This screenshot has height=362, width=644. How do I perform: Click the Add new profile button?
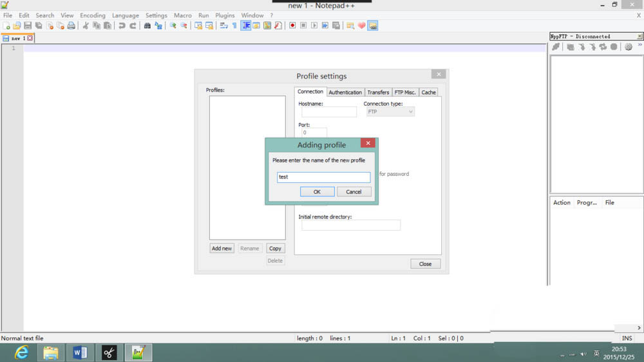click(x=222, y=248)
